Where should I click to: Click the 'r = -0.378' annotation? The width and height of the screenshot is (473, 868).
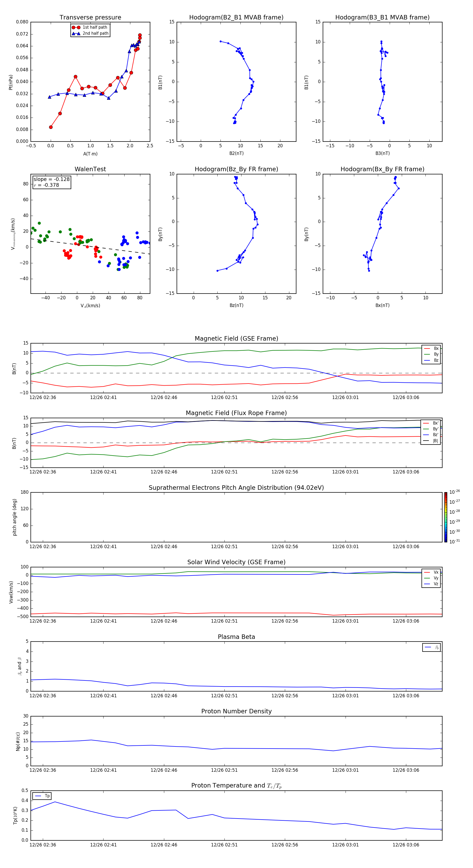coord(47,185)
